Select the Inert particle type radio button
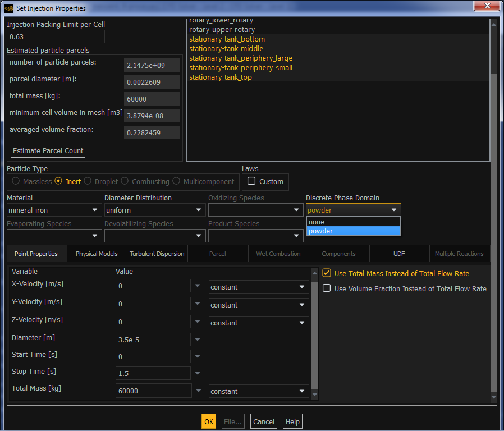Screen dimensions: 504x431 click(x=58, y=181)
